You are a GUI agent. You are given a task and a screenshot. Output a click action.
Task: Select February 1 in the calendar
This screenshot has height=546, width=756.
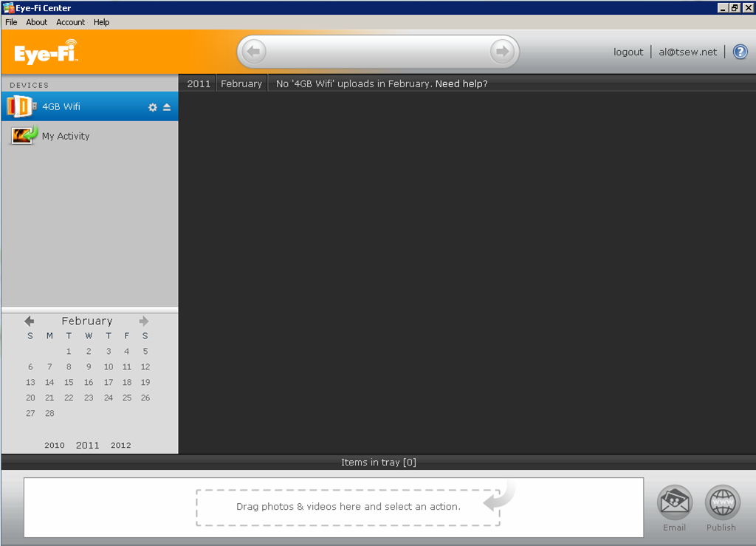click(69, 351)
